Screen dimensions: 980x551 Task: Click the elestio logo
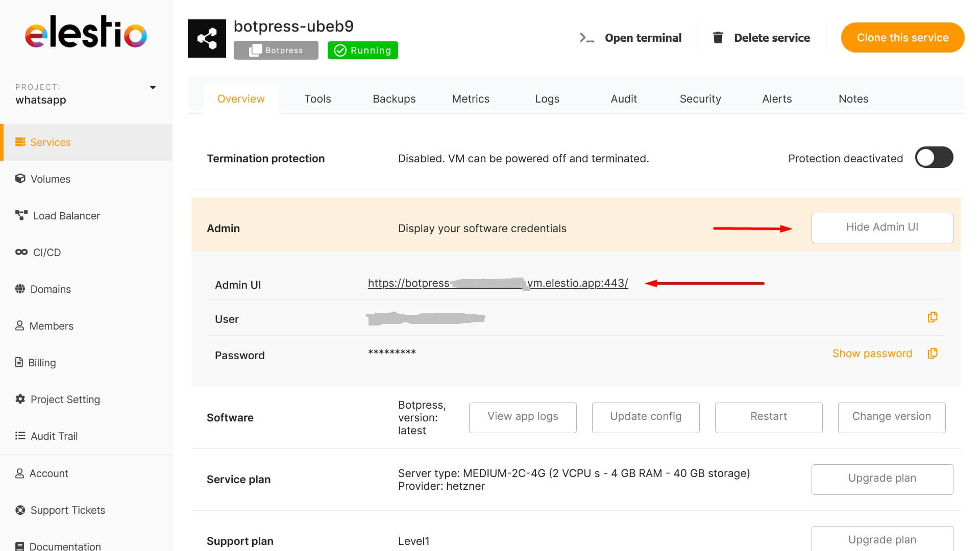86,32
